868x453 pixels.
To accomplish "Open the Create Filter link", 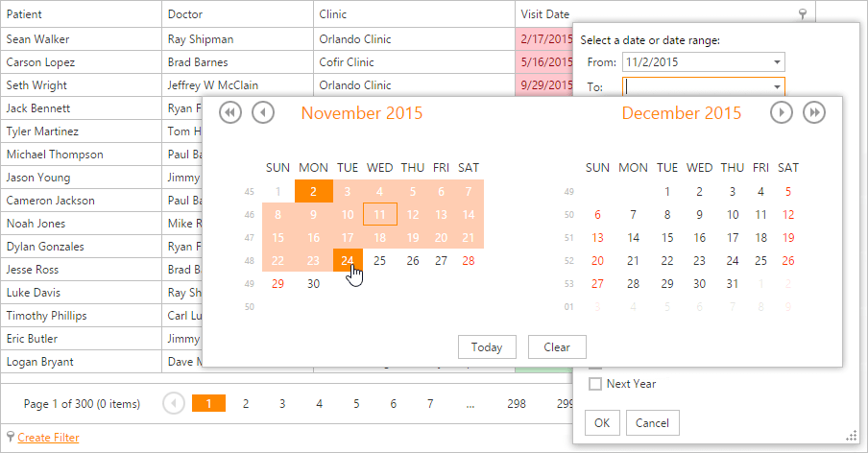I will tap(48, 438).
